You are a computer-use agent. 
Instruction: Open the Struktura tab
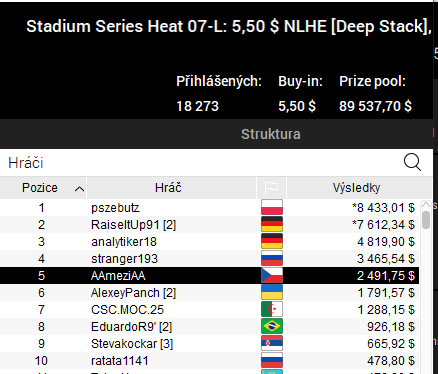[271, 134]
